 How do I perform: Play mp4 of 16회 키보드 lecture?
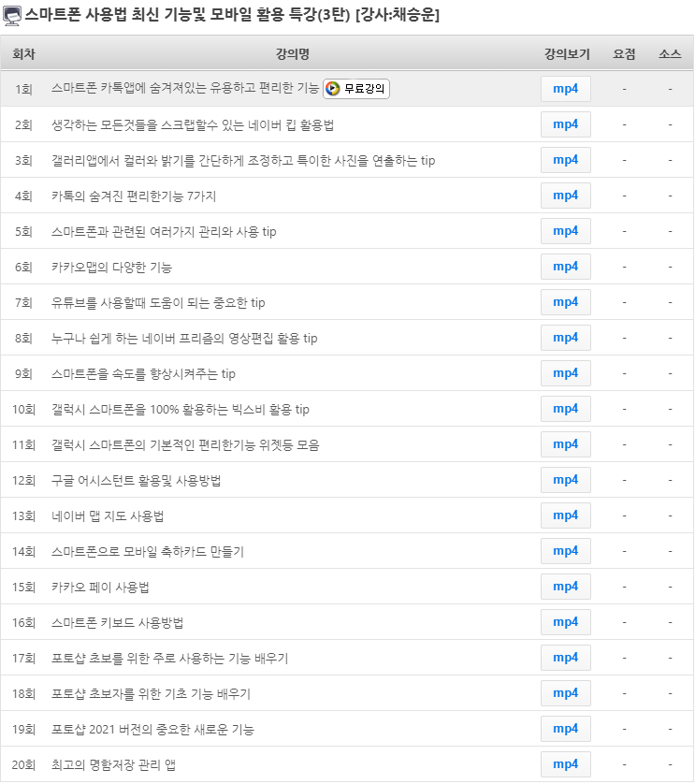[566, 621]
